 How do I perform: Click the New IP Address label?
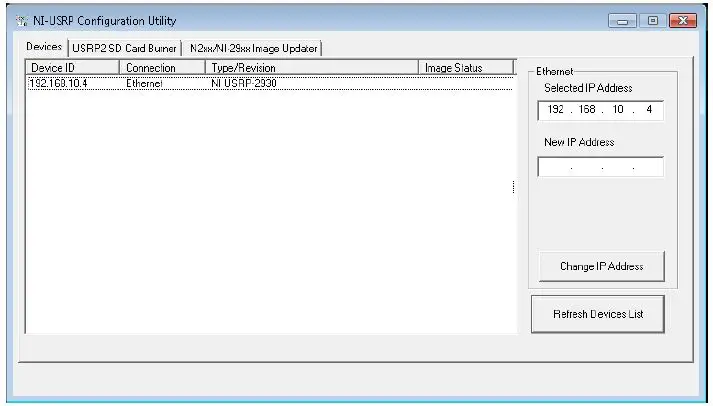click(x=579, y=142)
